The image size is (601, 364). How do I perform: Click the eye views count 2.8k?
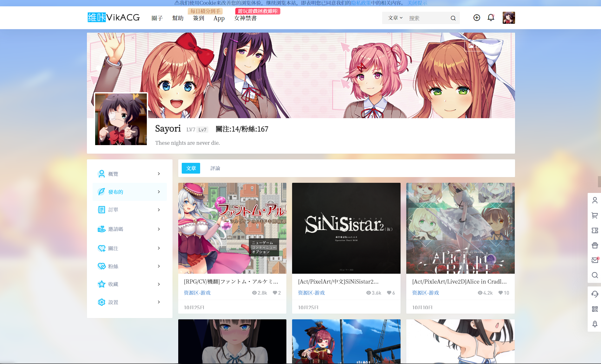pos(259,293)
